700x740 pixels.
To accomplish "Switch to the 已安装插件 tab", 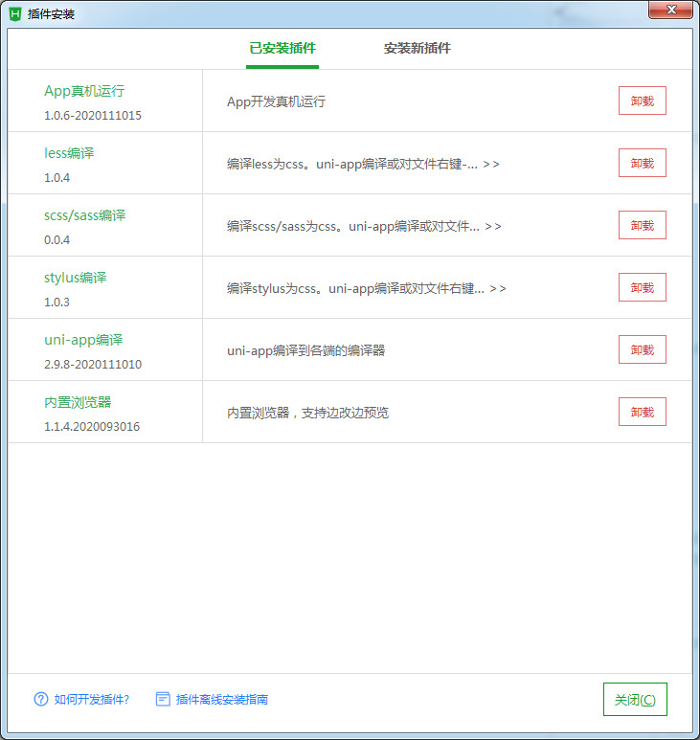I will tap(282, 48).
